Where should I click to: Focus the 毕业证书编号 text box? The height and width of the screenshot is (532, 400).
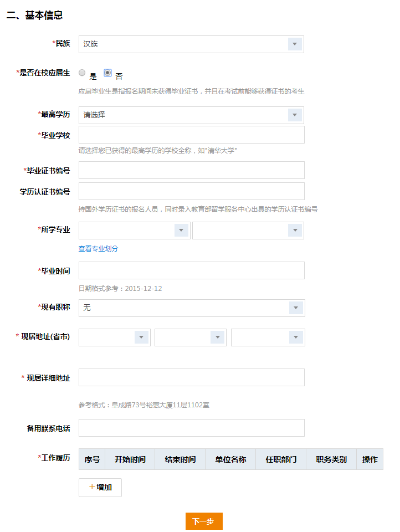point(191,170)
